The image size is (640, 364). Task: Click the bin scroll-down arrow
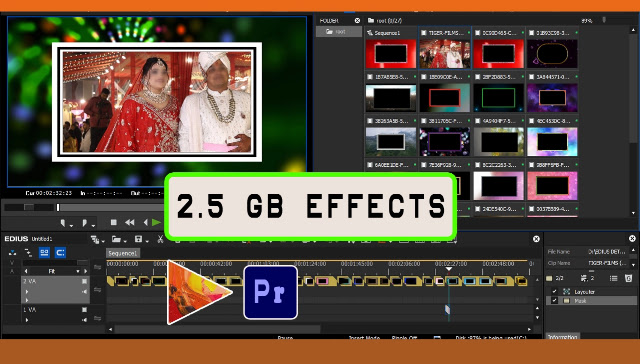click(634, 213)
